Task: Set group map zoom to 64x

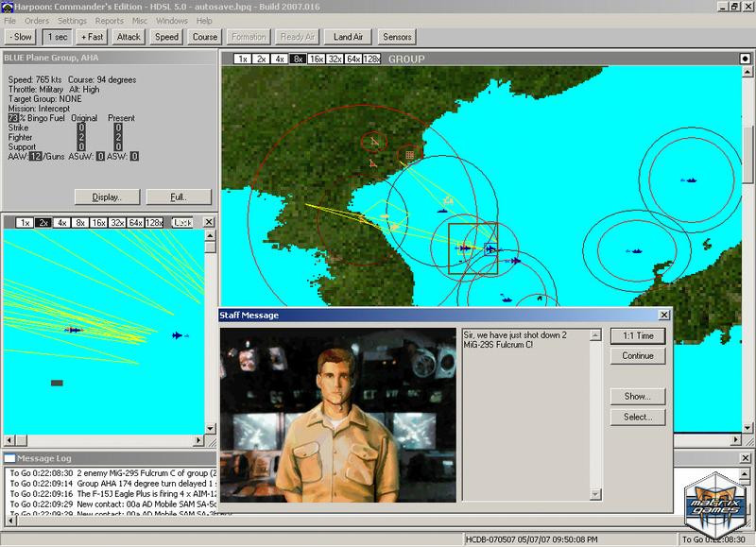Action: click(352, 59)
